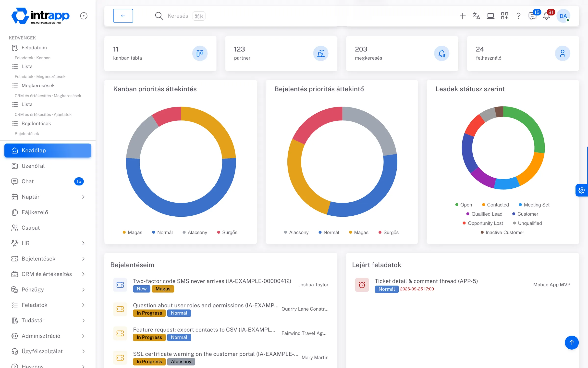Expand the Naptár menu chevron
Viewport: 588px width, 368px height.
click(83, 197)
